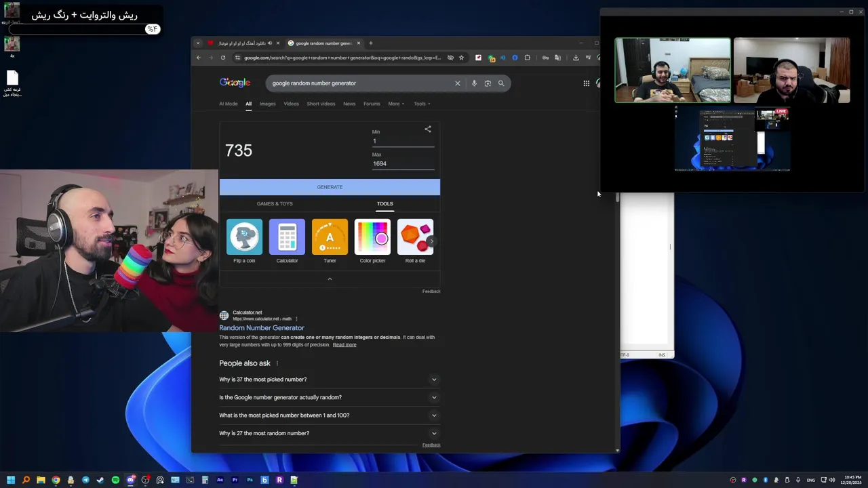This screenshot has height=488, width=868.
Task: Open the Color picker tool
Action: tap(372, 241)
